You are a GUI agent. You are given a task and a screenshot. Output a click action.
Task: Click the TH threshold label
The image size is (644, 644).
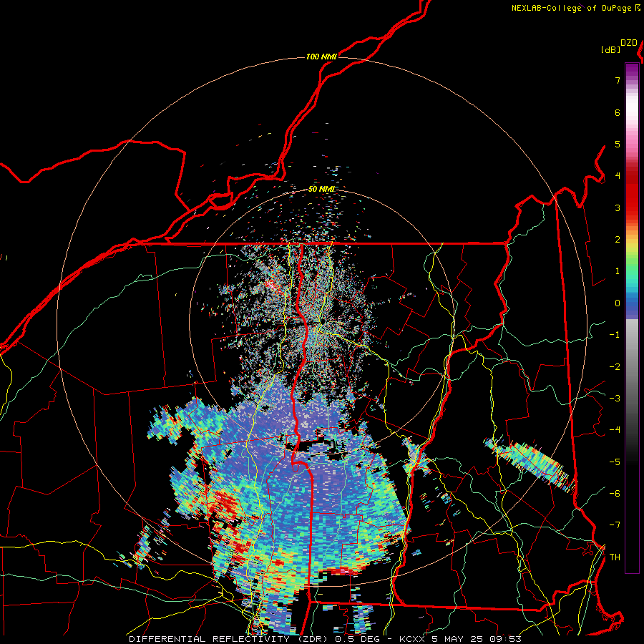615,557
